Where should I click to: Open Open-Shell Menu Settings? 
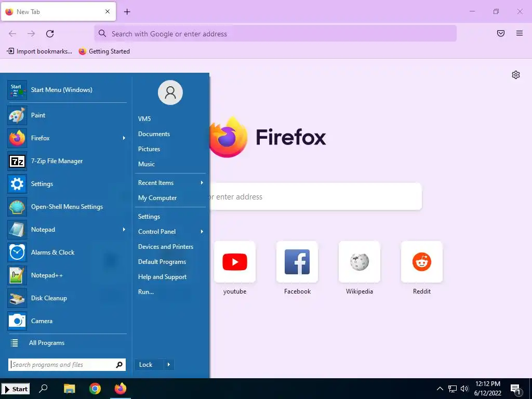(x=67, y=207)
